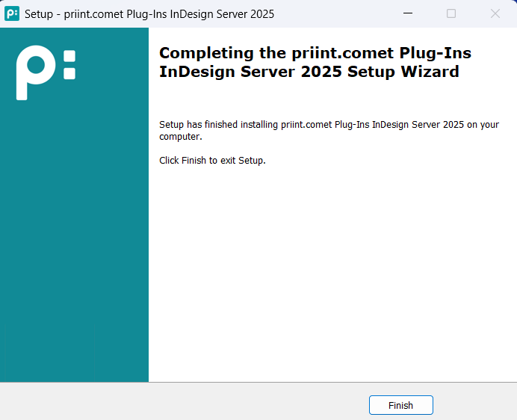Close the Setup wizard window

(495, 13)
